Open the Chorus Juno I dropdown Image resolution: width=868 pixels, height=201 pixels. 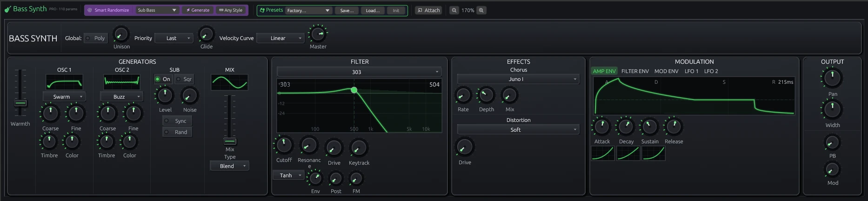point(518,79)
